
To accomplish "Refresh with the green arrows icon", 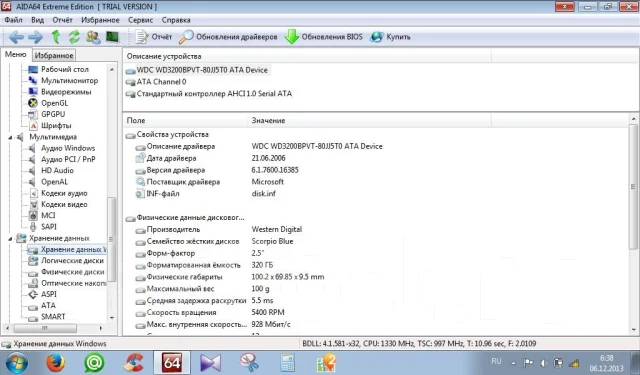I will [x=74, y=37].
